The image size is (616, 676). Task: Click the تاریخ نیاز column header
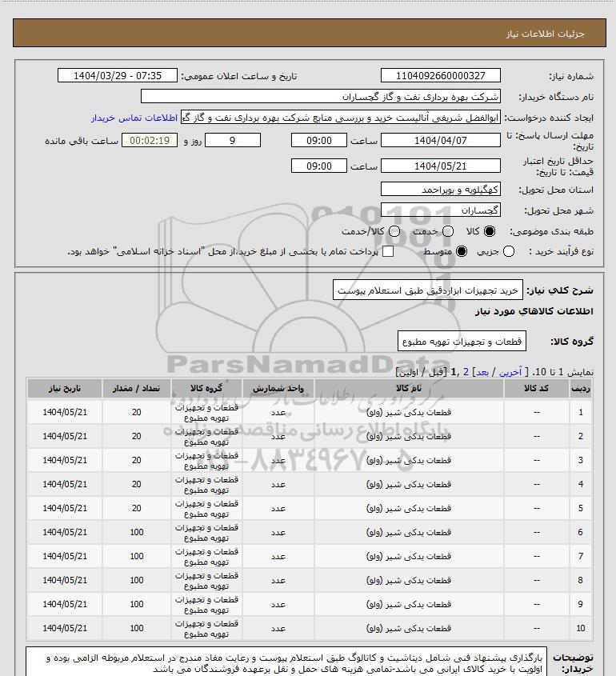tap(65, 389)
